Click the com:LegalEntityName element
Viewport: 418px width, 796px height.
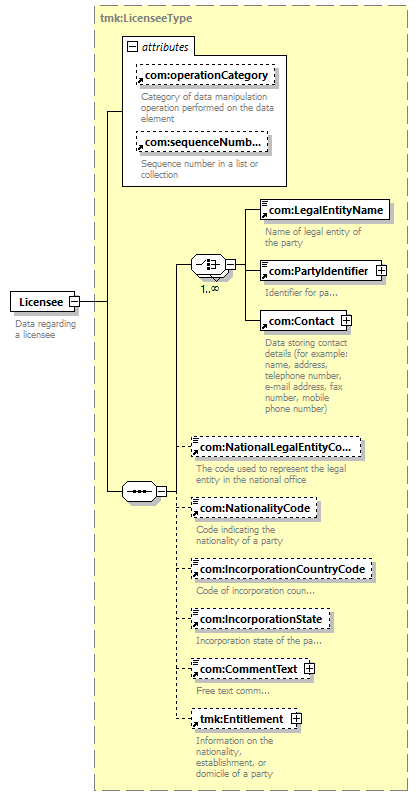pos(325,210)
